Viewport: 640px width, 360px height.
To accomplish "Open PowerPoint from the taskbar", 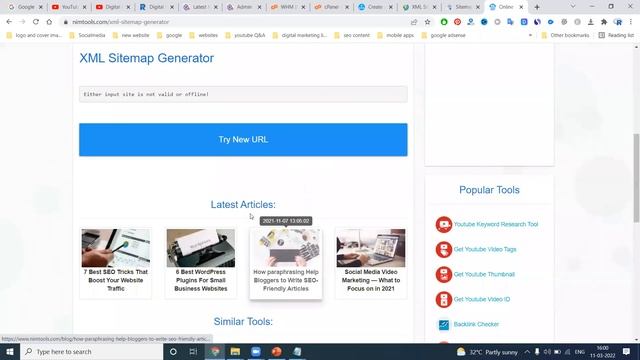I will tap(277, 351).
